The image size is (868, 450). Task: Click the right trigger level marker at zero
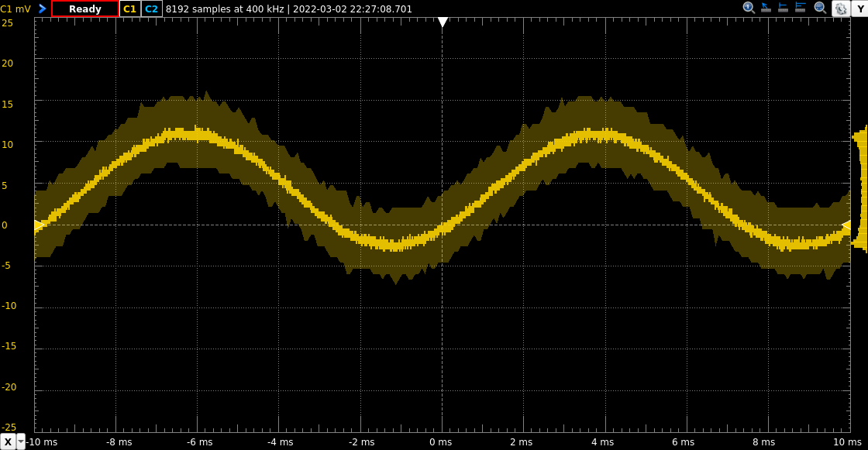pos(846,225)
